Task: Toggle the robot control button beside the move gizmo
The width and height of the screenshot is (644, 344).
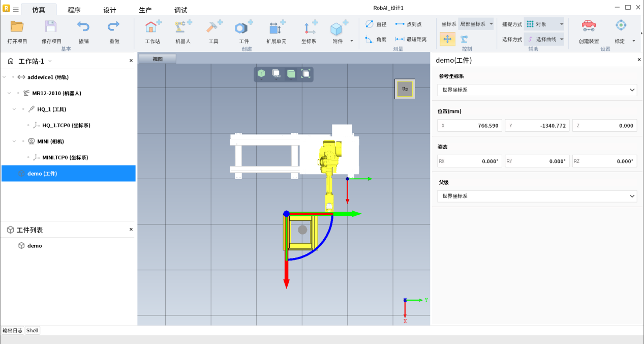Action: click(x=464, y=39)
